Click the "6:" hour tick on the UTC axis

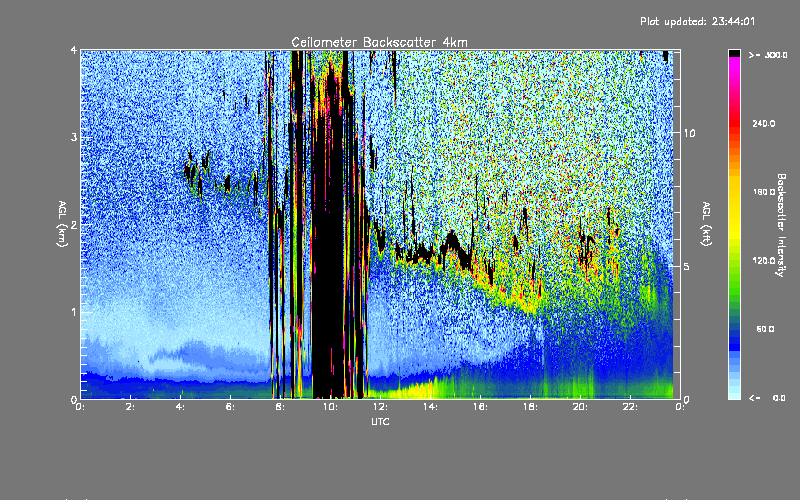[231, 407]
